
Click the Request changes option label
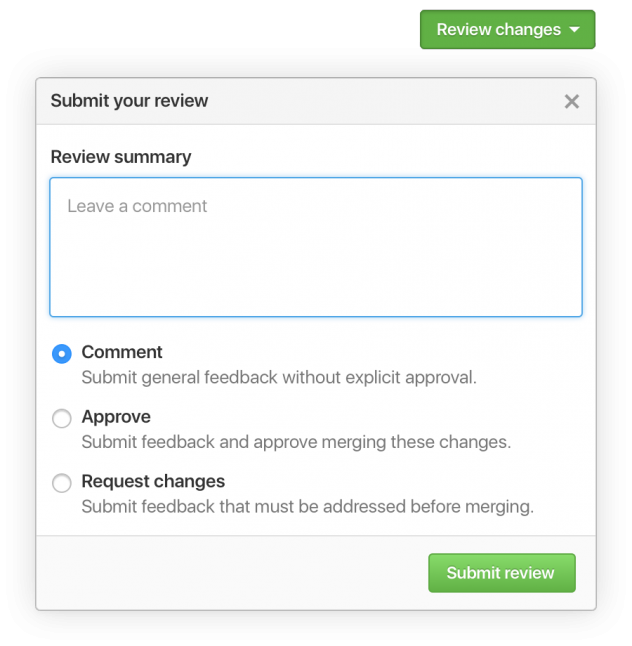[x=153, y=481]
